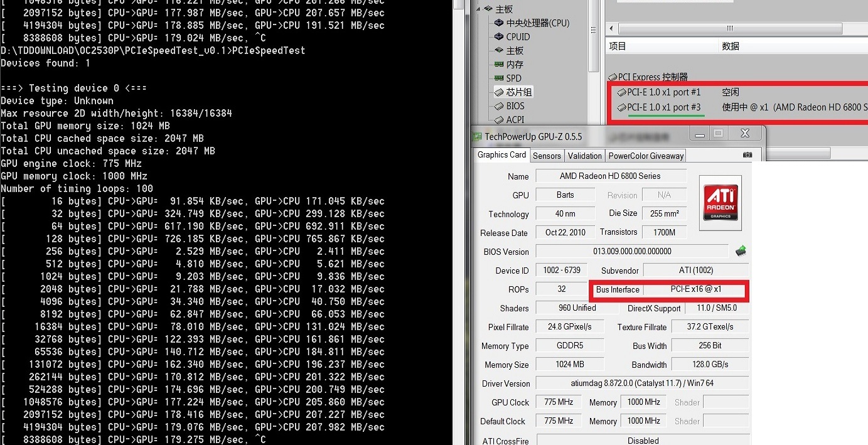This screenshot has height=445, width=868.
Task: Click the Memory Type field GDDR5
Action: (x=569, y=345)
